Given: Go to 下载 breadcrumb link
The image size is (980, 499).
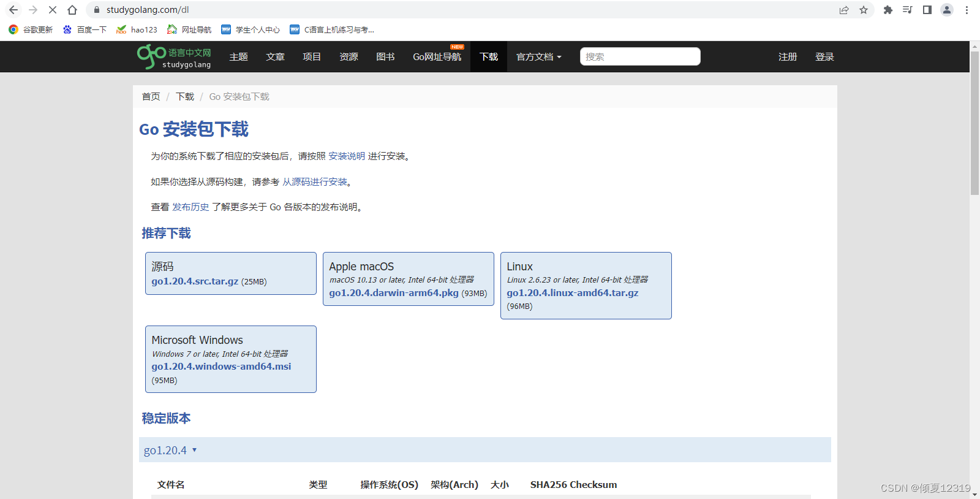Looking at the screenshot, I should click(185, 97).
